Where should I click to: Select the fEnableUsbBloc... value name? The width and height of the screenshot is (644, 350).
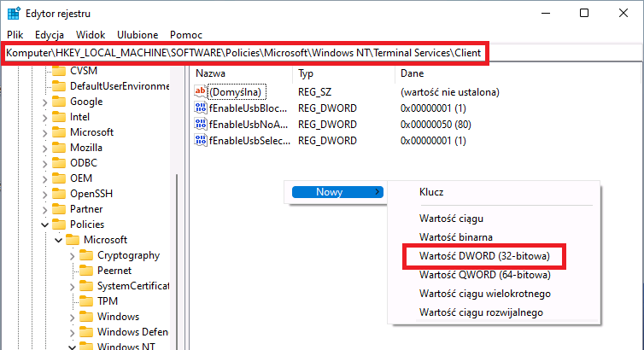[248, 108]
